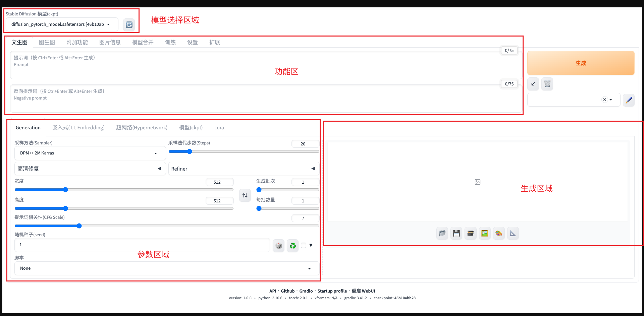Open the 脚本 script dropdown
This screenshot has height=316, width=644.
click(x=167, y=268)
